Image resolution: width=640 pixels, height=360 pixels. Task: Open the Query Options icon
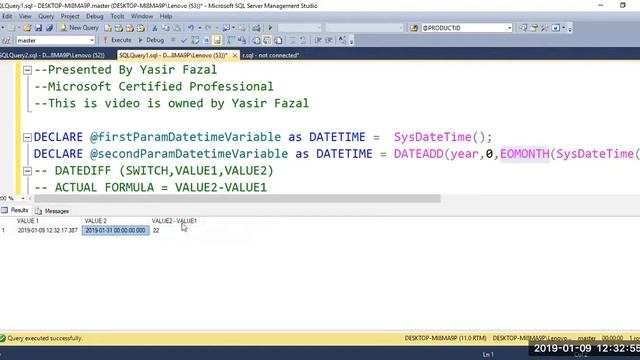point(206,40)
